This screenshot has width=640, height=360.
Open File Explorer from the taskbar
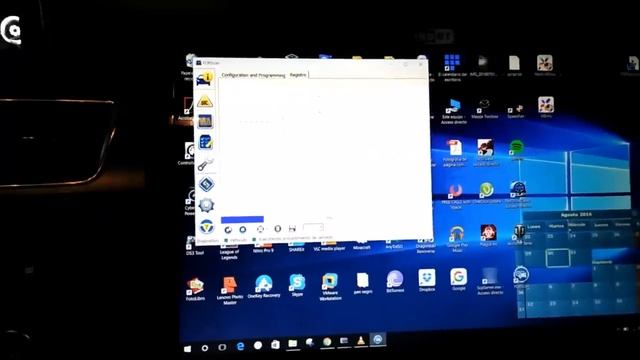point(293,344)
